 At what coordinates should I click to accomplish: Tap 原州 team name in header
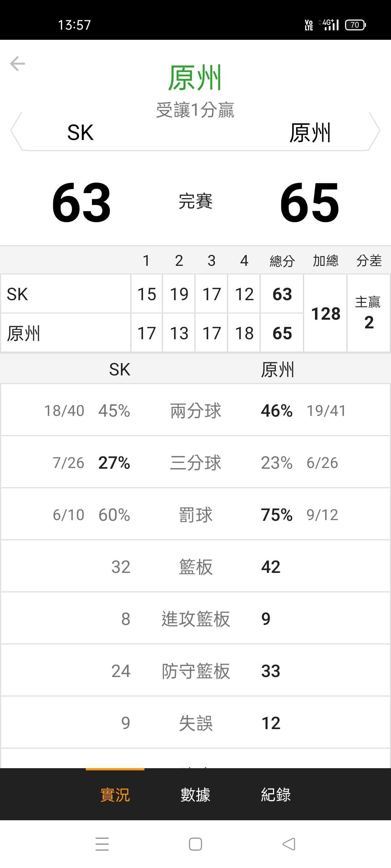pyautogui.click(x=310, y=132)
